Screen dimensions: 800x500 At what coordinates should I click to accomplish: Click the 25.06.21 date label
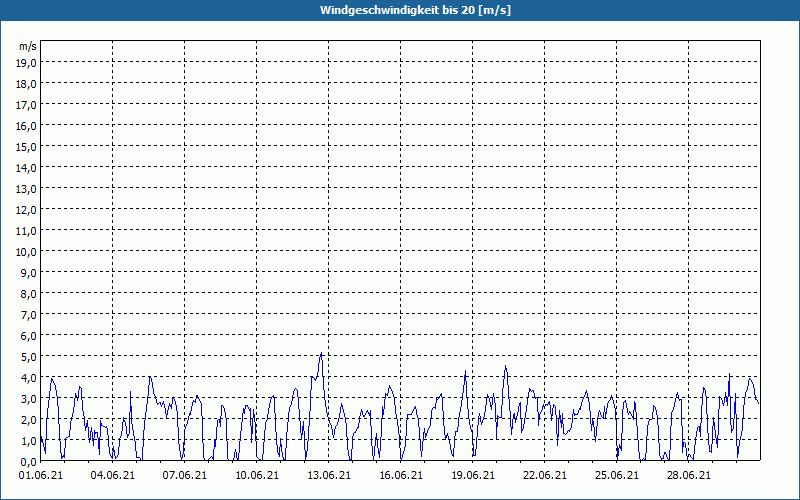[x=617, y=476]
